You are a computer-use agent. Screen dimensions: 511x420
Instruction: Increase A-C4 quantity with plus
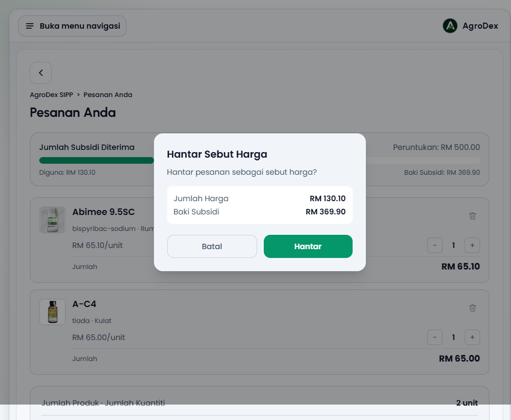click(472, 337)
